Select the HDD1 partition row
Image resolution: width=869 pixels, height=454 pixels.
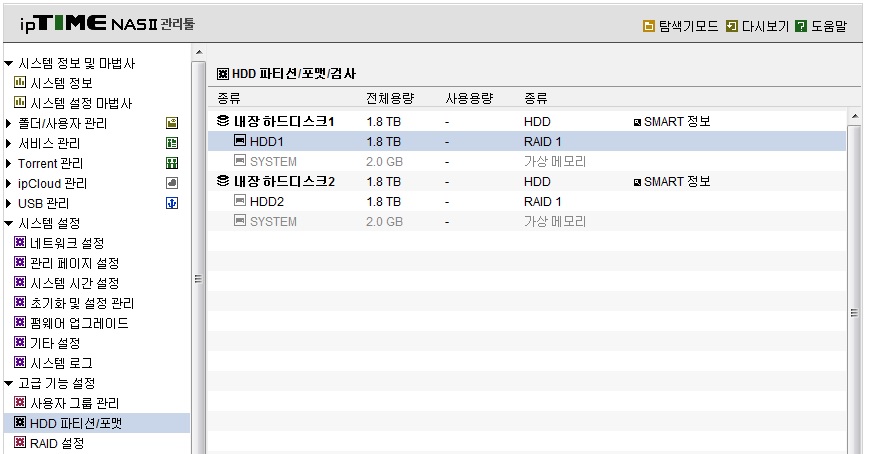pyautogui.click(x=527, y=141)
